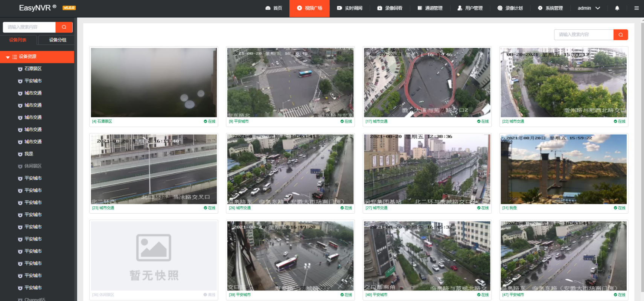Open the [4] 石潭景区 foggy camera thumbnail

point(154,82)
